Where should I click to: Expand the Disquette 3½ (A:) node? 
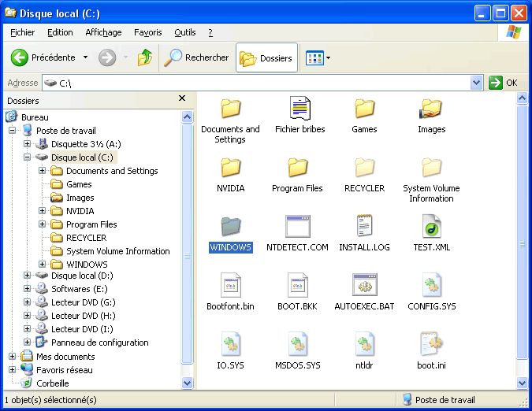click(x=27, y=143)
